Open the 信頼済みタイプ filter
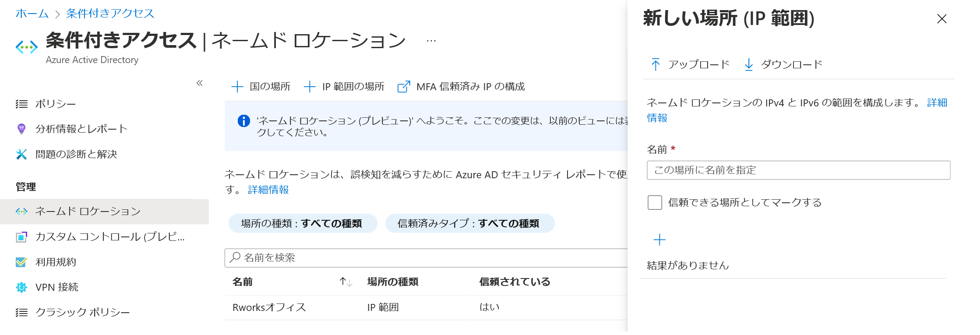The image size is (980, 335). (470, 223)
